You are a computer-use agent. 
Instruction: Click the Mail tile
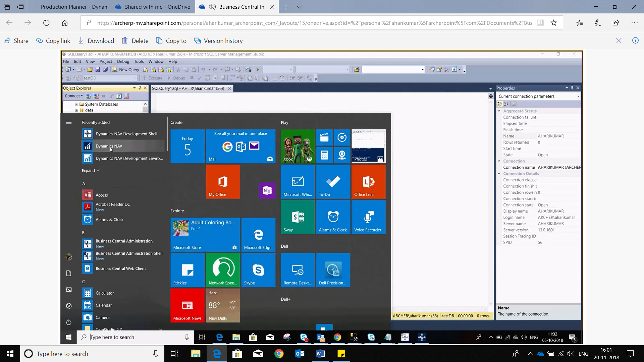click(x=240, y=146)
